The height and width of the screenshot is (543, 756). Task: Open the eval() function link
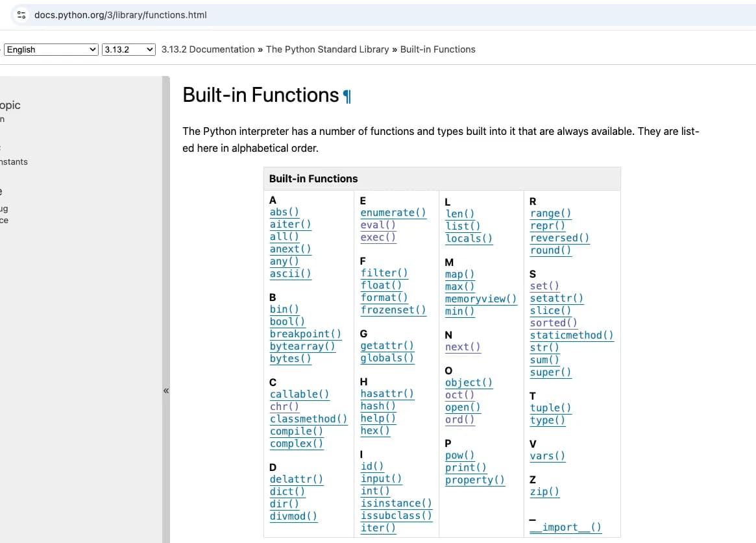pos(378,224)
